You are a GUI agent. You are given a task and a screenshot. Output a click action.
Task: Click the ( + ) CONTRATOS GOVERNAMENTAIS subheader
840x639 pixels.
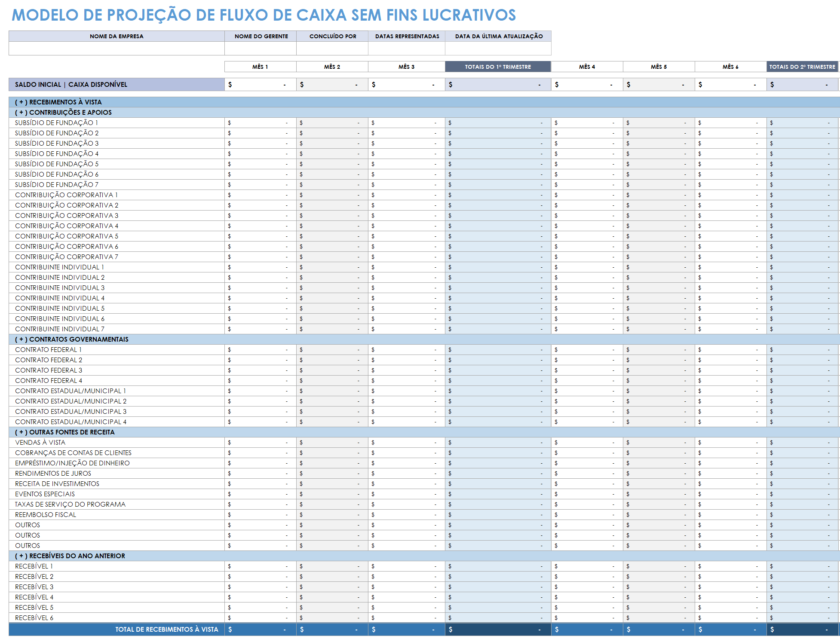tap(424, 339)
